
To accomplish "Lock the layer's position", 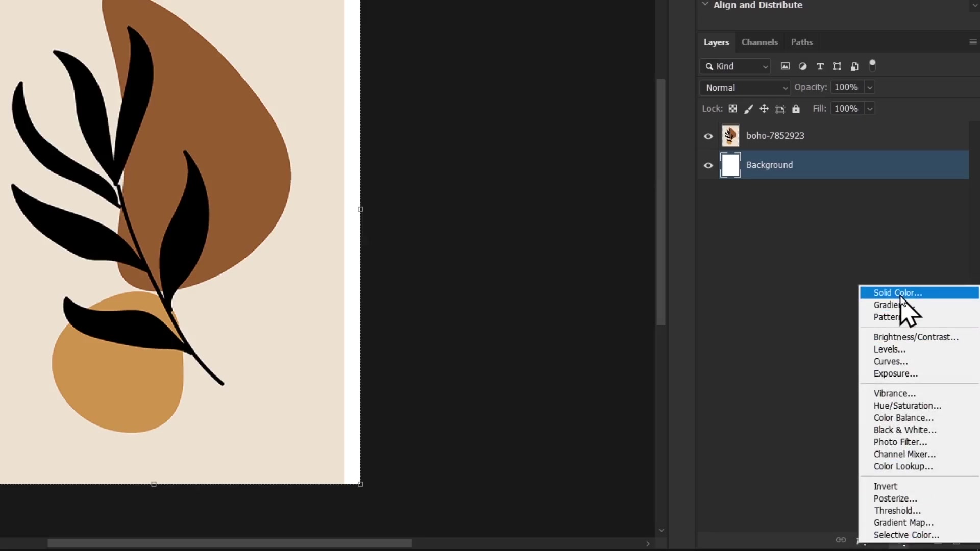I will (x=764, y=109).
